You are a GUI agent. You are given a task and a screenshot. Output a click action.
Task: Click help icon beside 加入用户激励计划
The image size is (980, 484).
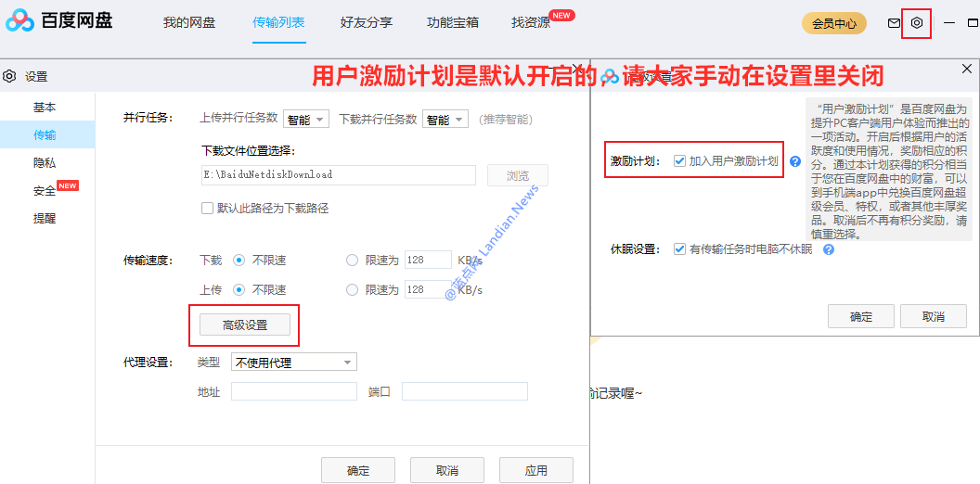pos(795,161)
